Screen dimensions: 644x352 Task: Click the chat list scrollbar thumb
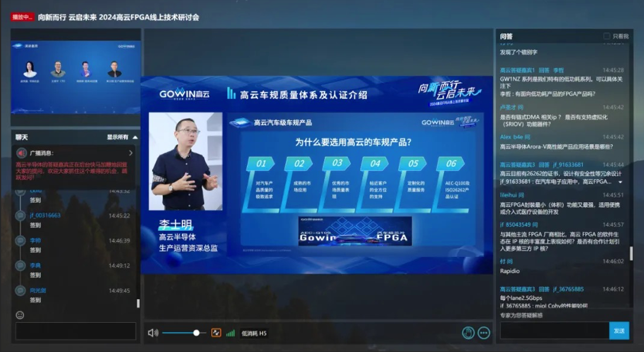138,303
